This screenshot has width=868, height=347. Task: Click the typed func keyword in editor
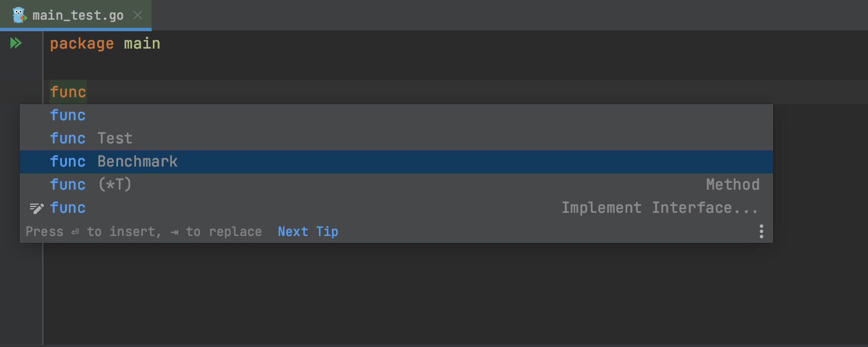[x=68, y=92]
